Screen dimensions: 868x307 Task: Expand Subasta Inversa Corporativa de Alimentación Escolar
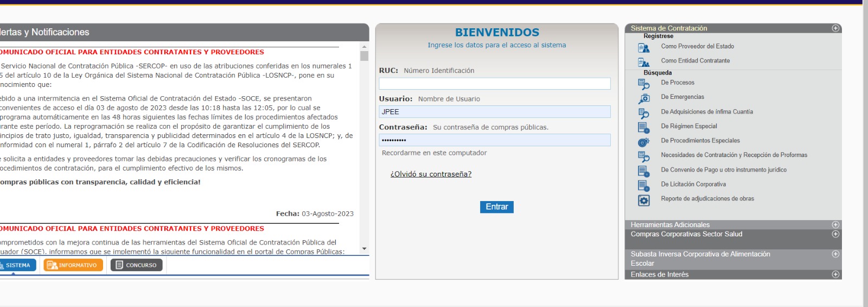tap(835, 254)
